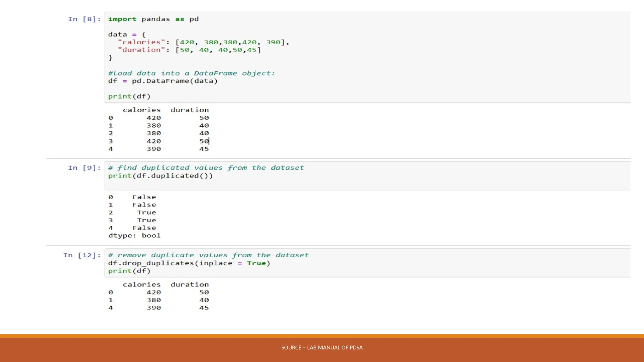
Task: Click the closing brace of data dictionary
Action: (110, 58)
